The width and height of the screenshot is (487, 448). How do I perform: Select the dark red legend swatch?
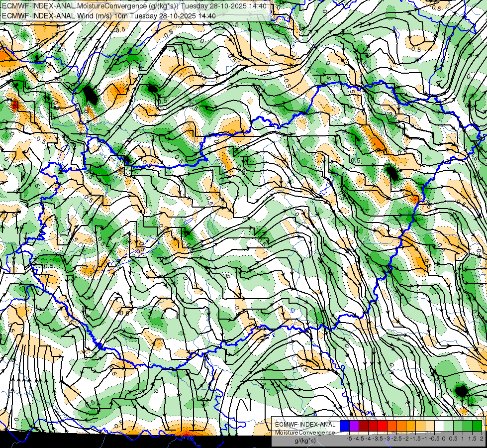pyautogui.click(x=364, y=426)
